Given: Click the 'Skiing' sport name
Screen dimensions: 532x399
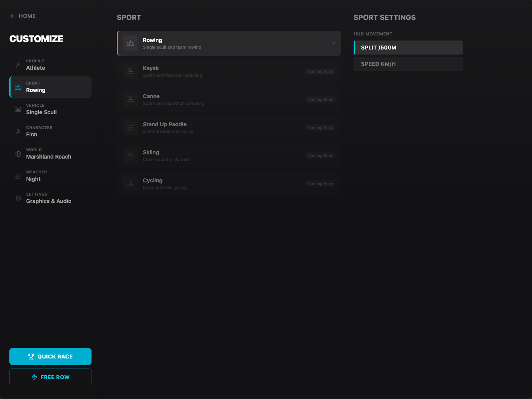Looking at the screenshot, I should click(151, 152).
